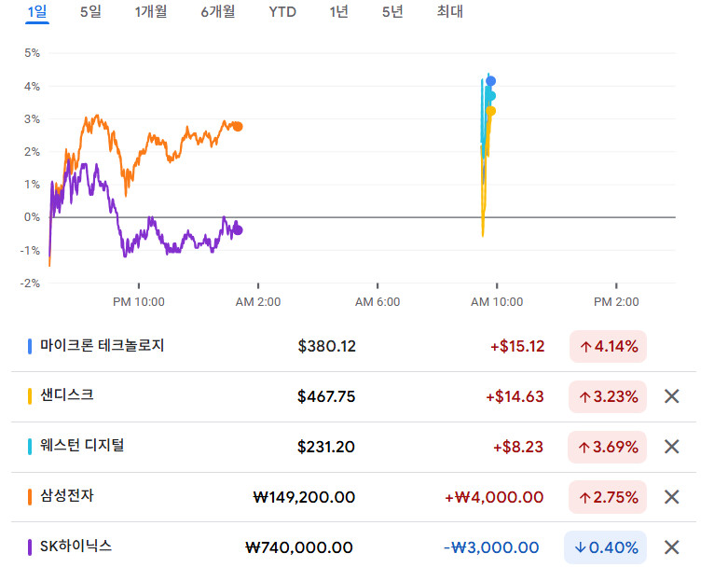Screen dimensions: 728x567
Task: Click the SK하이닉스 stock name
Action: click(x=76, y=546)
